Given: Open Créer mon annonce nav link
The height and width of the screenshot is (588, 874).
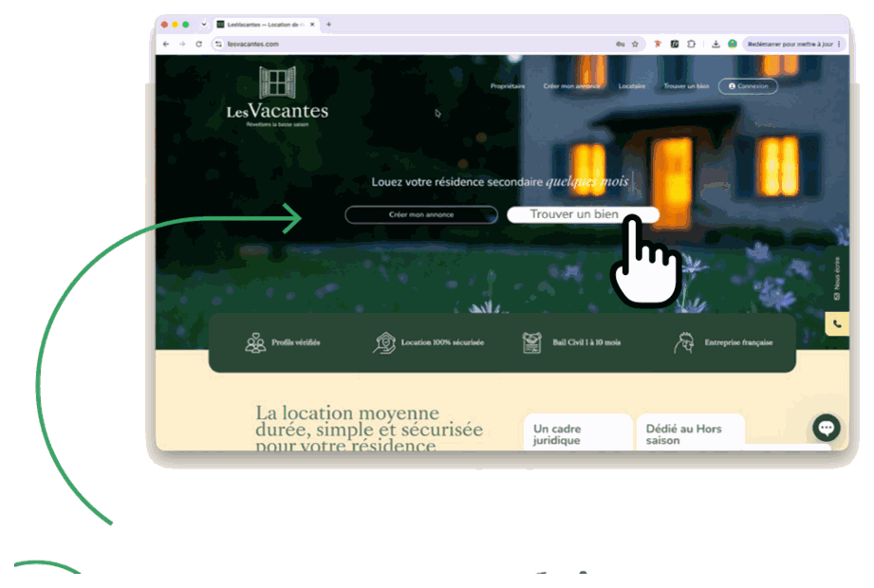Looking at the screenshot, I should (571, 86).
